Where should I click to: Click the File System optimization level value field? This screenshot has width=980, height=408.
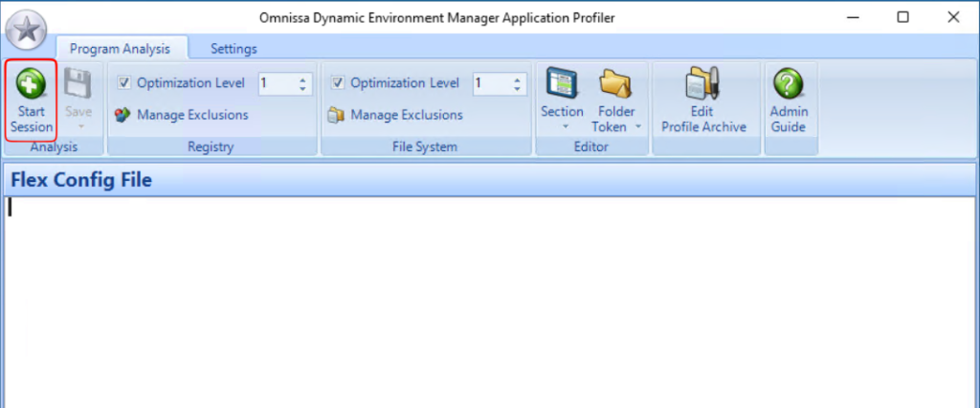click(492, 84)
